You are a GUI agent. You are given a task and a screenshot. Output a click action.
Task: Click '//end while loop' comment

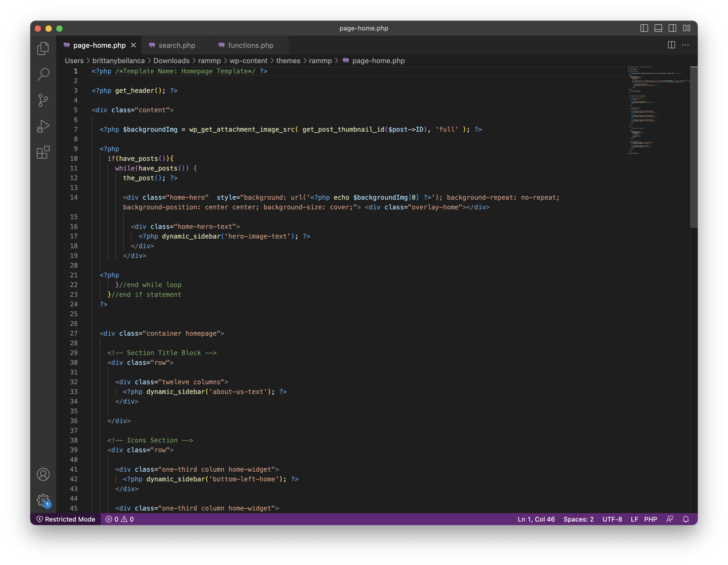click(x=150, y=285)
